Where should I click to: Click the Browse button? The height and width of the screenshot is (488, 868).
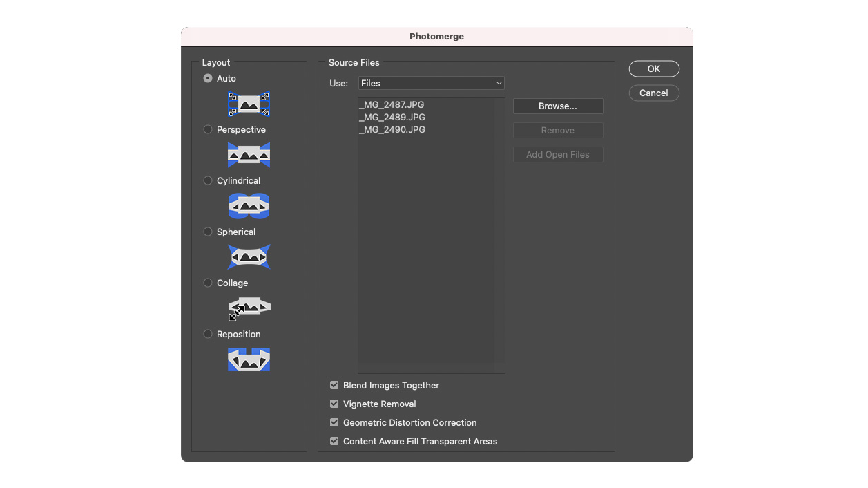click(x=557, y=106)
